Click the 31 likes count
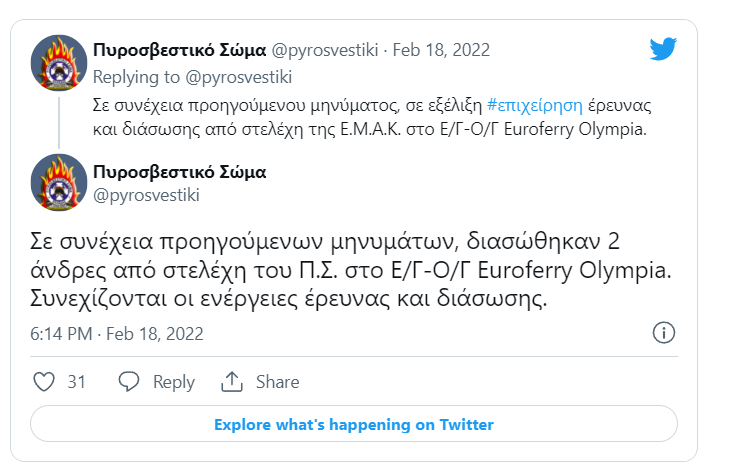 pyautogui.click(x=76, y=382)
